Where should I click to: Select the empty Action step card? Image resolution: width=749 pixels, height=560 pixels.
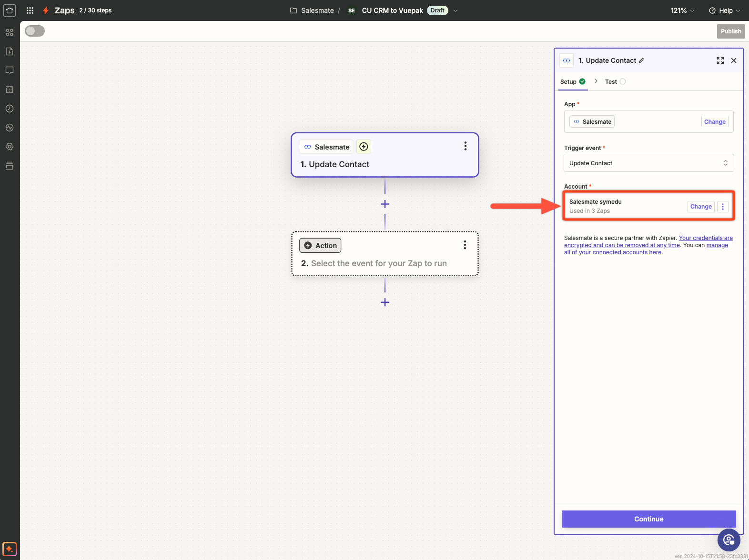click(385, 254)
